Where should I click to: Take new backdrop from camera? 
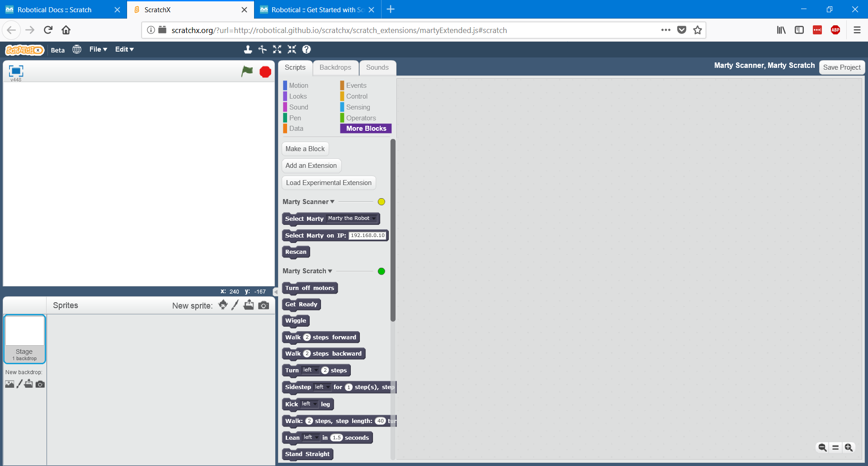click(40, 384)
